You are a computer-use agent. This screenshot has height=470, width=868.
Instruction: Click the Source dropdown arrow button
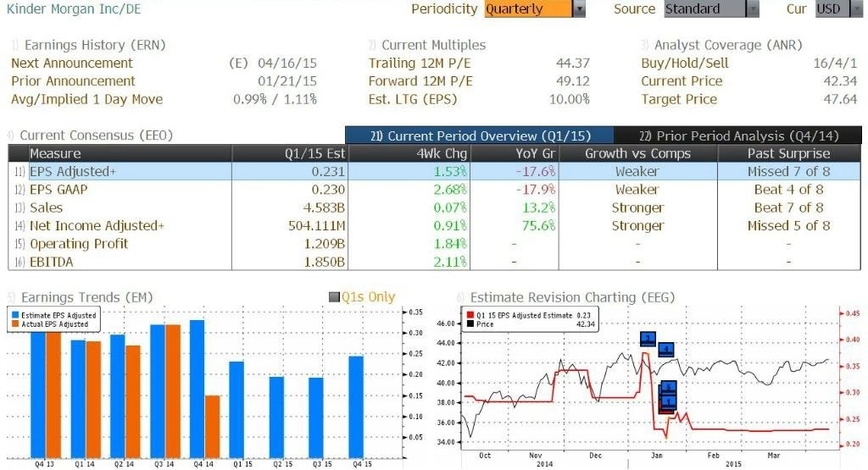pyautogui.click(x=753, y=8)
